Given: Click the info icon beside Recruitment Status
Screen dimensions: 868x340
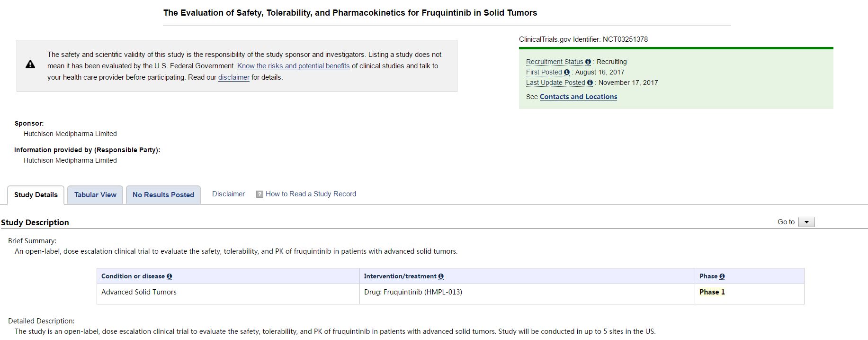Looking at the screenshot, I should pos(588,62).
